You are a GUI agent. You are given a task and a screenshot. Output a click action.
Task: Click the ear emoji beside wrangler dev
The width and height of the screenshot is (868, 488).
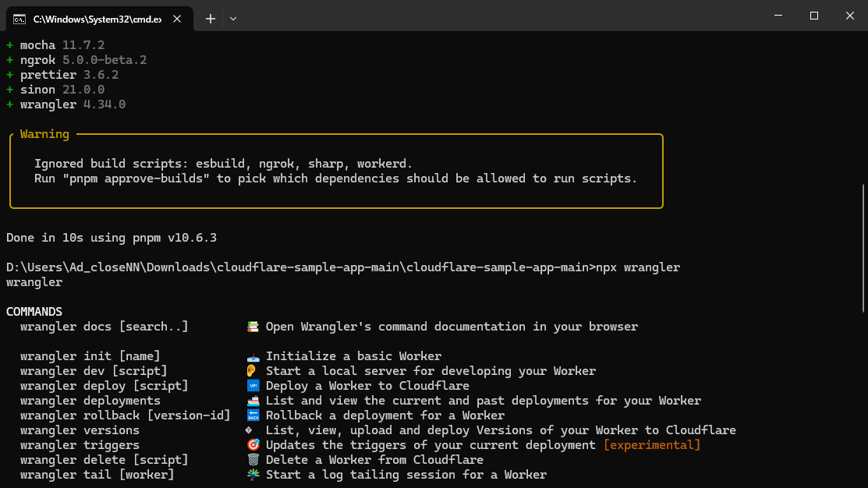coord(251,371)
